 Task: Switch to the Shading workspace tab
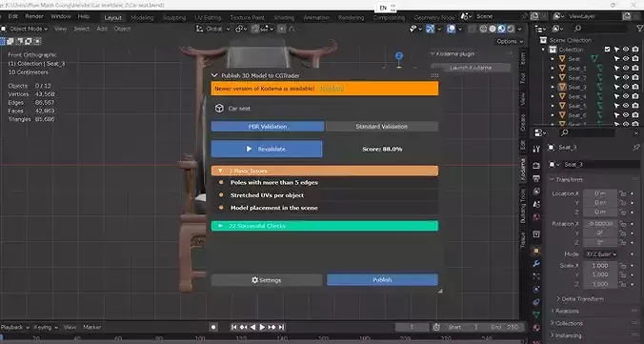point(284,18)
